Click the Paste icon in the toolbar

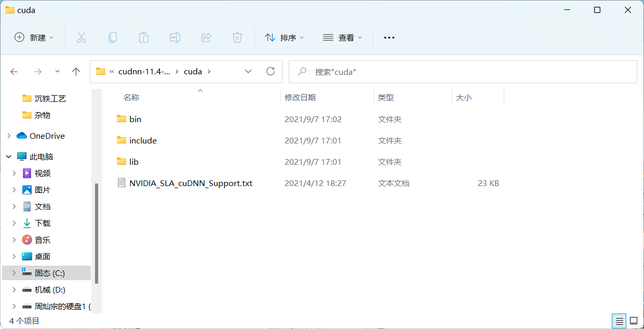pos(143,37)
